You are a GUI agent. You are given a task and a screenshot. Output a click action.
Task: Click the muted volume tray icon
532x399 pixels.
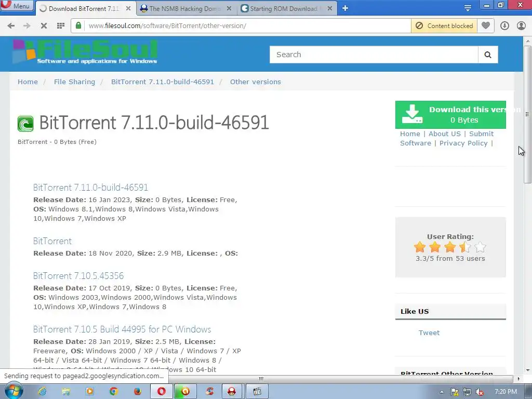480,392
